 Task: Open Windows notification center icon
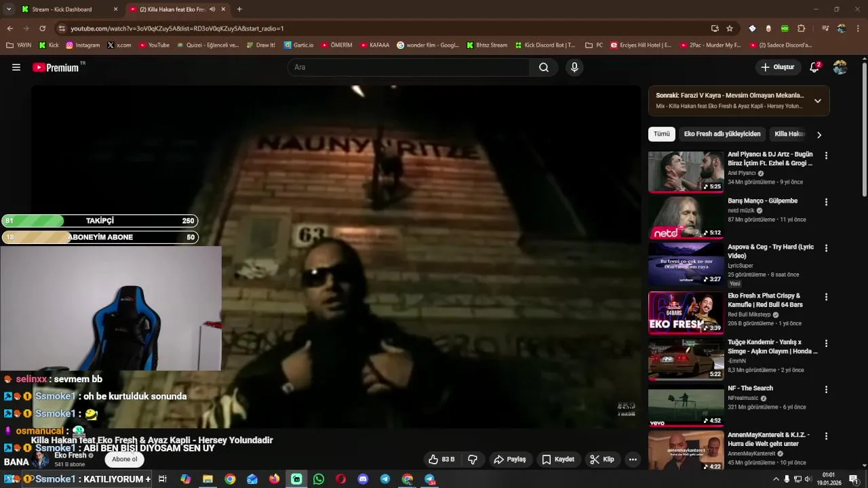click(x=854, y=479)
